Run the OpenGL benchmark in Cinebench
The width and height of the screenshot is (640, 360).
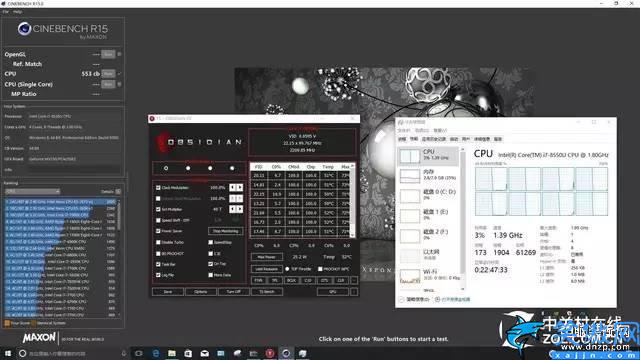(x=108, y=54)
